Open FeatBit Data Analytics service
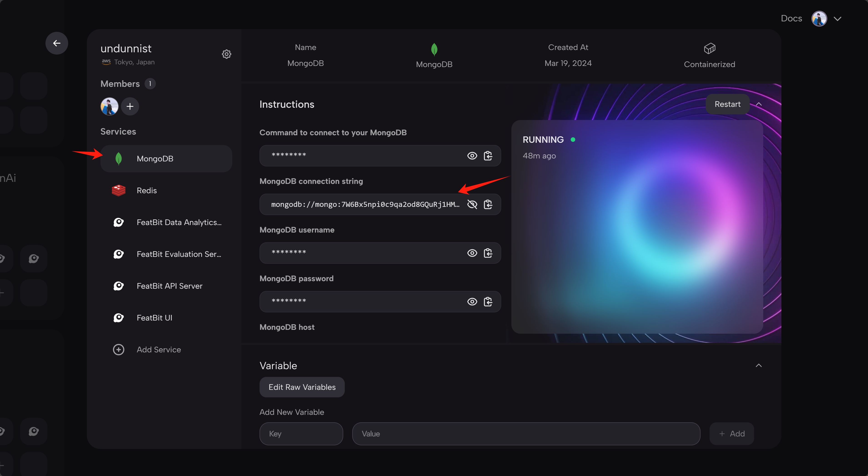This screenshot has width=868, height=476. (x=166, y=222)
